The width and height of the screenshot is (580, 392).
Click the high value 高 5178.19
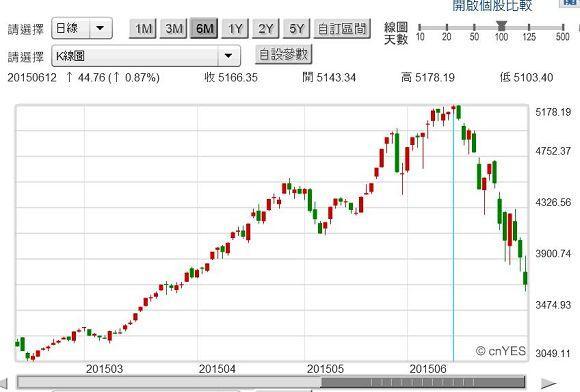pyautogui.click(x=428, y=78)
